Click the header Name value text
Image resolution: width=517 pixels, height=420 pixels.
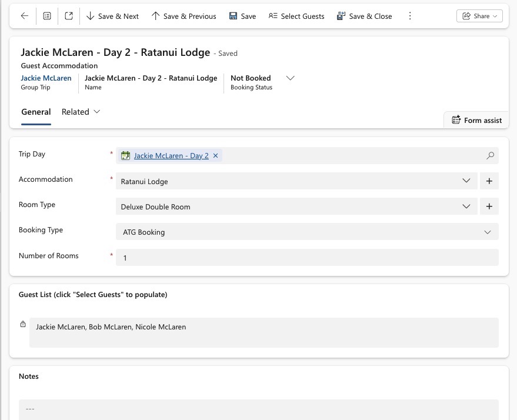point(151,78)
